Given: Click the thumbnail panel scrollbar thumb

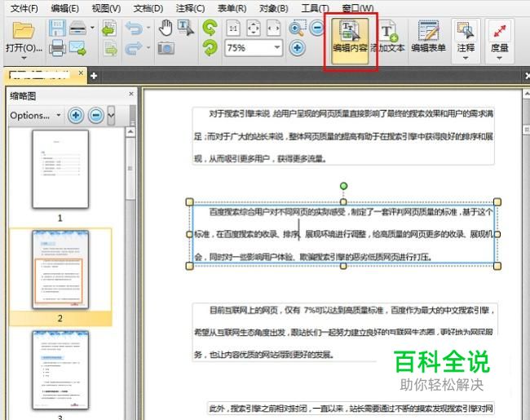Looking at the screenshot, I should tap(130, 168).
